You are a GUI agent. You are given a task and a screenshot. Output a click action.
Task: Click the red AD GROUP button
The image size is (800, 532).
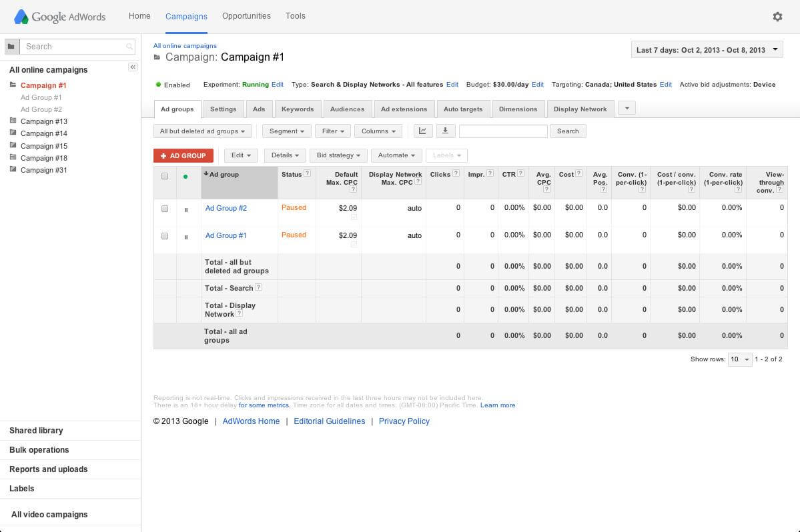(x=183, y=155)
